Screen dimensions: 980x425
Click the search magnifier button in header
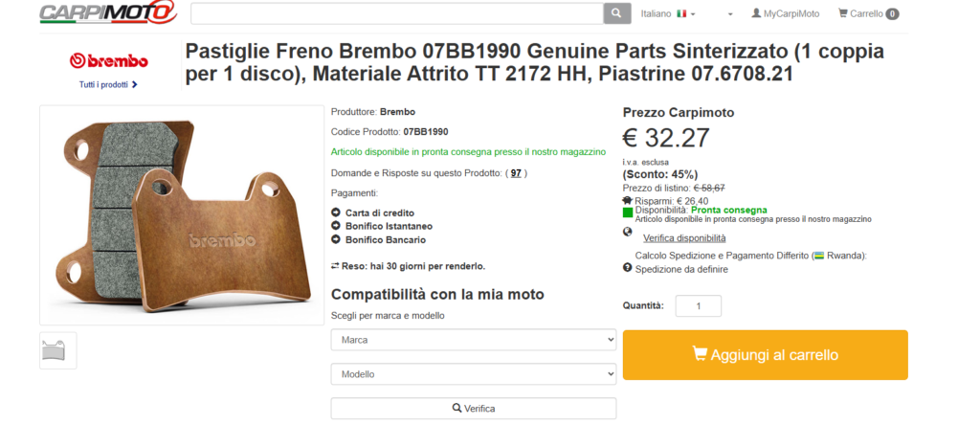pyautogui.click(x=616, y=13)
